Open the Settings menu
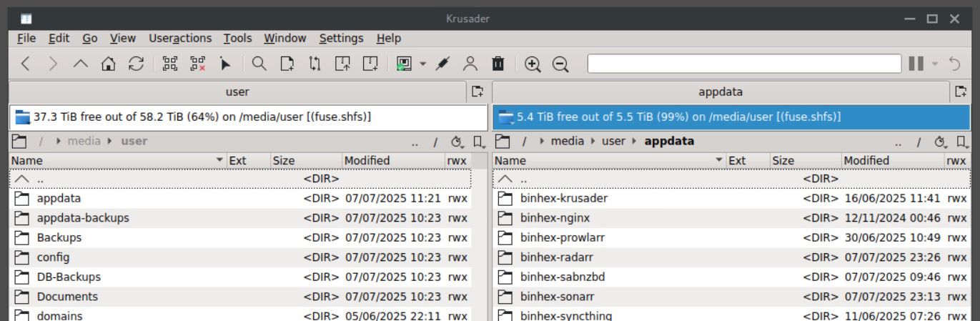Image resolution: width=980 pixels, height=321 pixels. (341, 39)
